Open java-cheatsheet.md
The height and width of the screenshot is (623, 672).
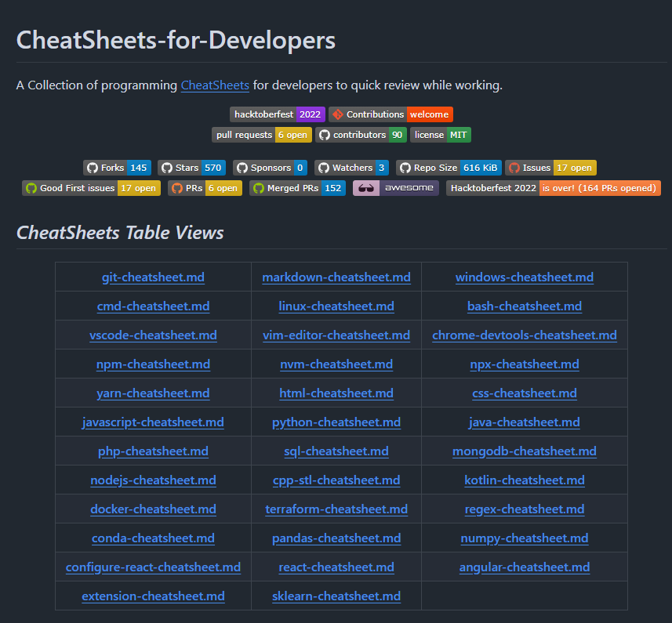(525, 422)
